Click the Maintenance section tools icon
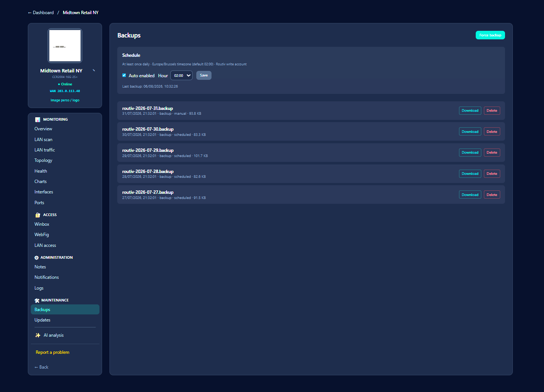544x392 pixels. tap(37, 300)
